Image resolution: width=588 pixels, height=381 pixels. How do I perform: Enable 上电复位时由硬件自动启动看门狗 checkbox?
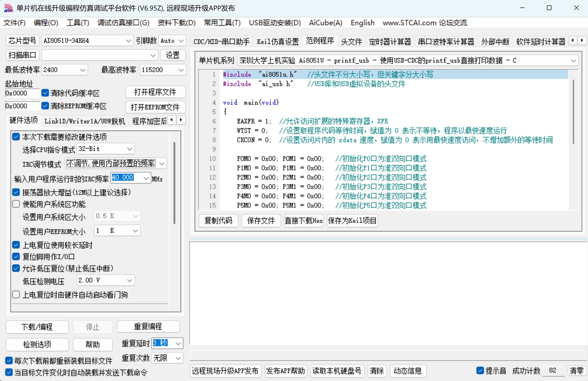click(x=16, y=295)
